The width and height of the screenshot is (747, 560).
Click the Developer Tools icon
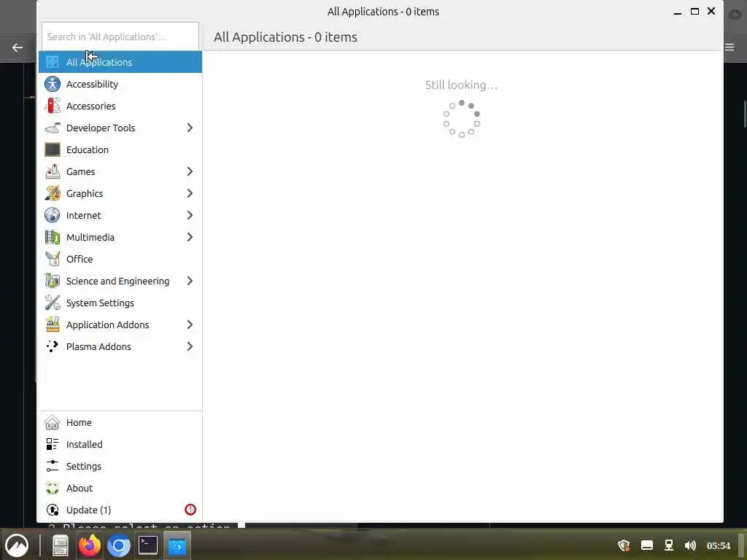pos(53,128)
